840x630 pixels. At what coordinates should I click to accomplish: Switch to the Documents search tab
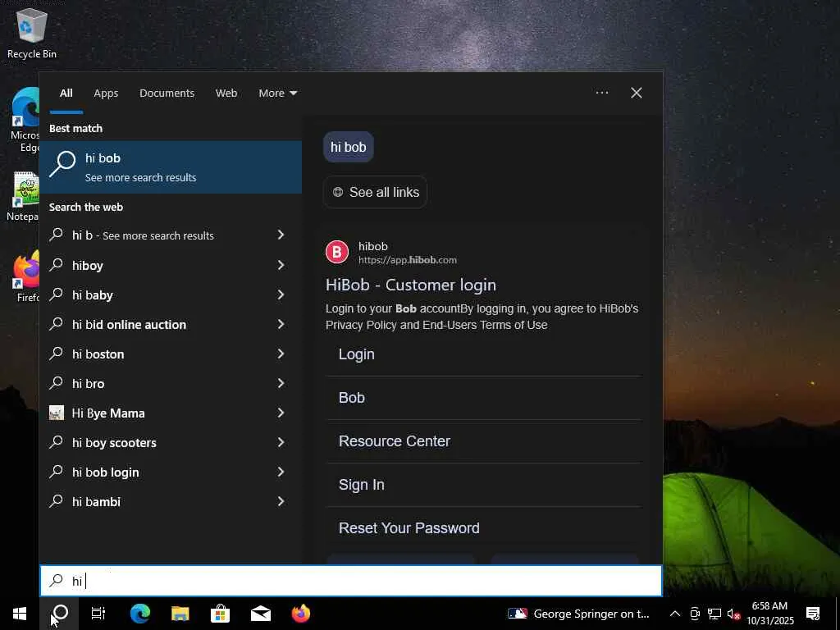[x=167, y=94]
